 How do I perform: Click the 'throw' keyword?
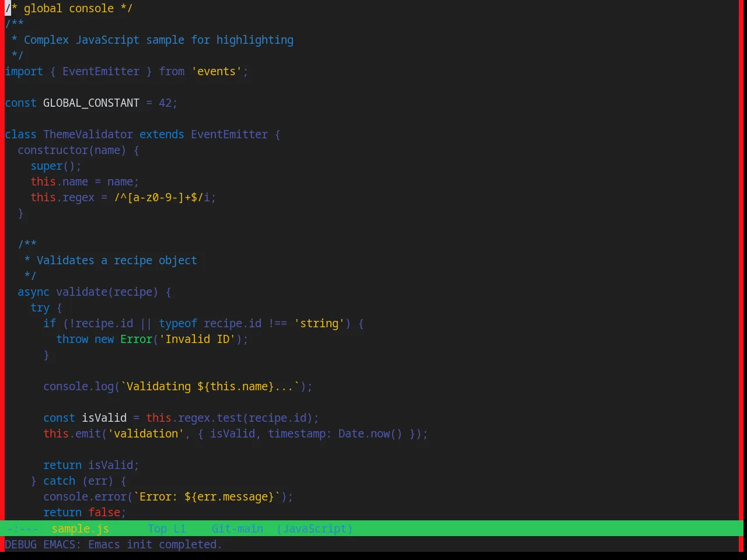[72, 339]
